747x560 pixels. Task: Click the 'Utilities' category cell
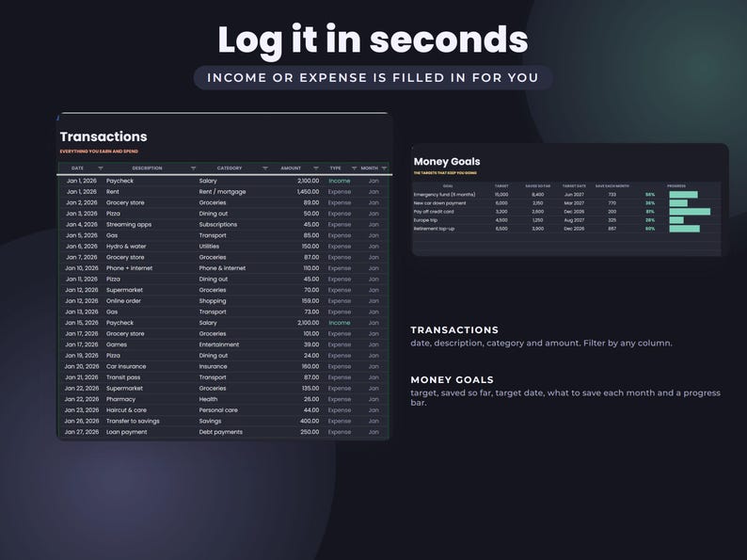[x=209, y=247]
